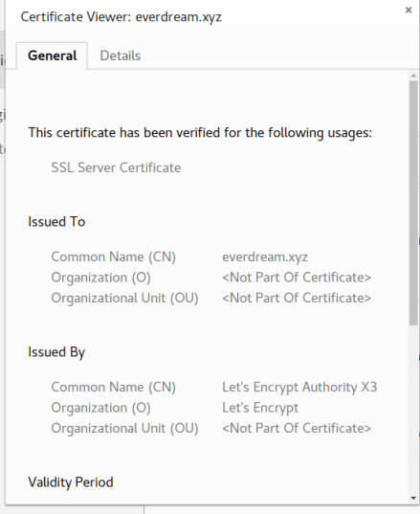Click the Let's Encrypt Authority X3 value
This screenshot has width=420, height=514.
pyautogui.click(x=299, y=387)
